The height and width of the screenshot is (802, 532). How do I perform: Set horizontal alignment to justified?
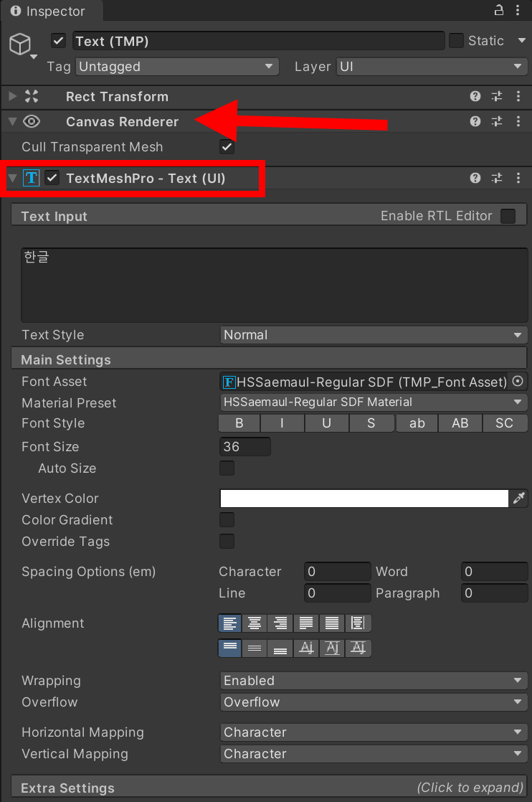pos(306,623)
